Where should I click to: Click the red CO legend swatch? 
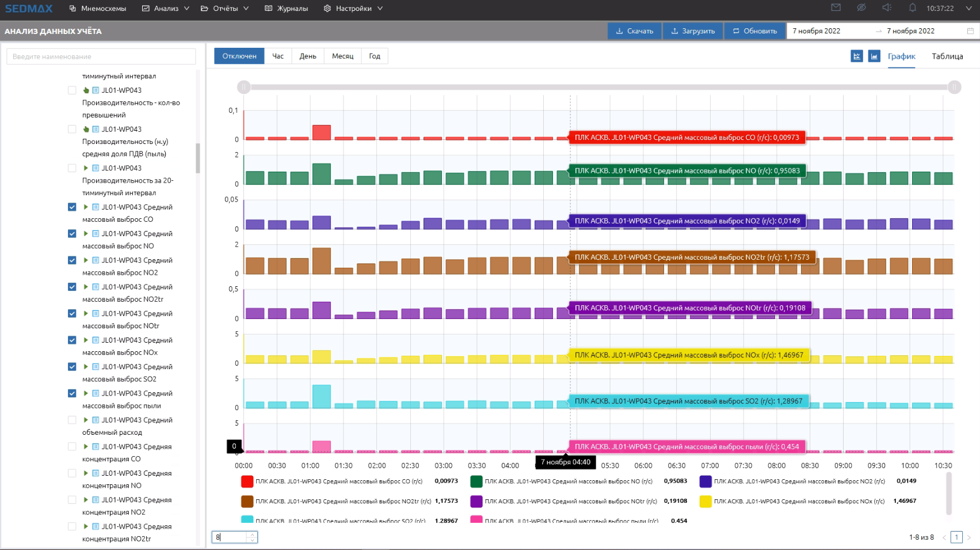click(x=247, y=481)
